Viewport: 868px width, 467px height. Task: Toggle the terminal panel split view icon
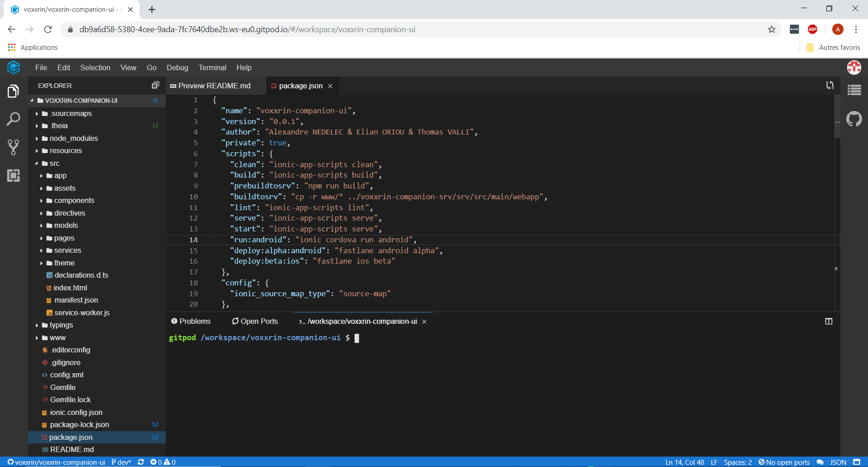pos(829,321)
